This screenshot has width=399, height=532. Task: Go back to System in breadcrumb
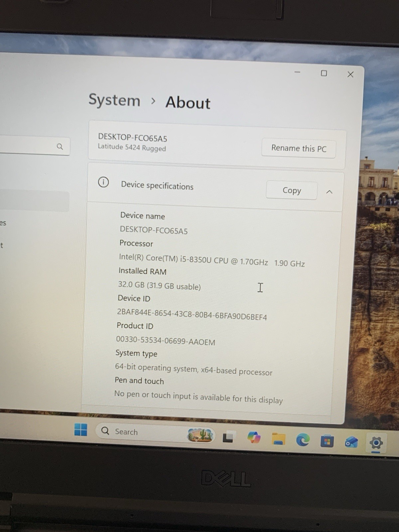tap(114, 100)
